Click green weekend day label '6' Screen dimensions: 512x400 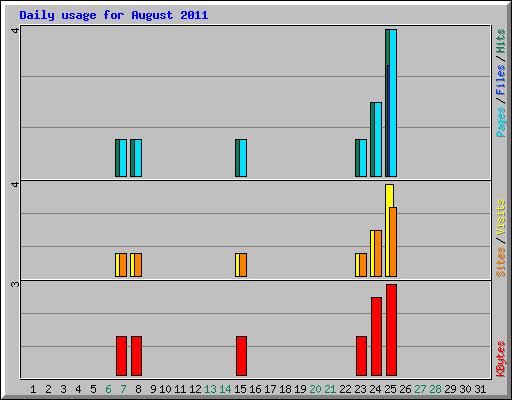coord(108,389)
